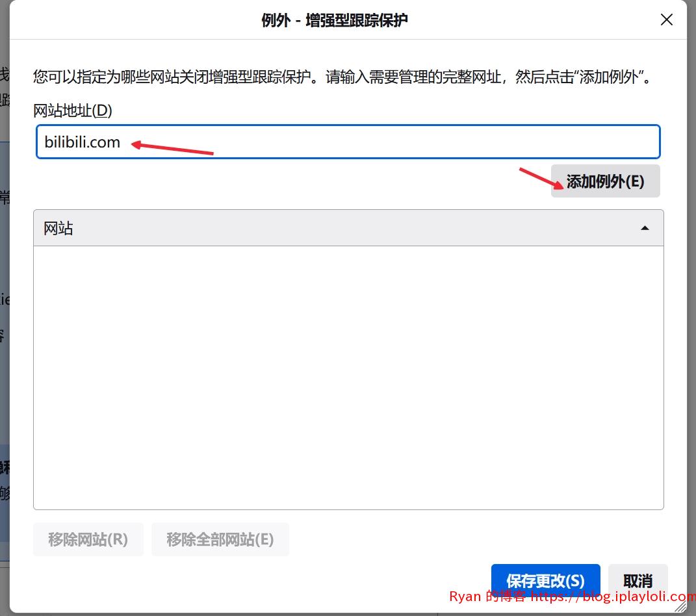
Task: Click the website address field containing bilibili.com
Action: 348,142
